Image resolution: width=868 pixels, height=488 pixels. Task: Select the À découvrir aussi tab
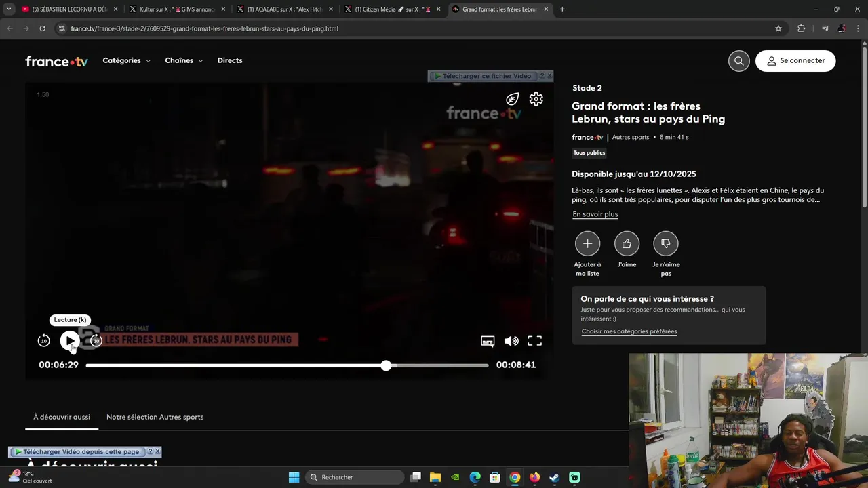[x=62, y=417]
